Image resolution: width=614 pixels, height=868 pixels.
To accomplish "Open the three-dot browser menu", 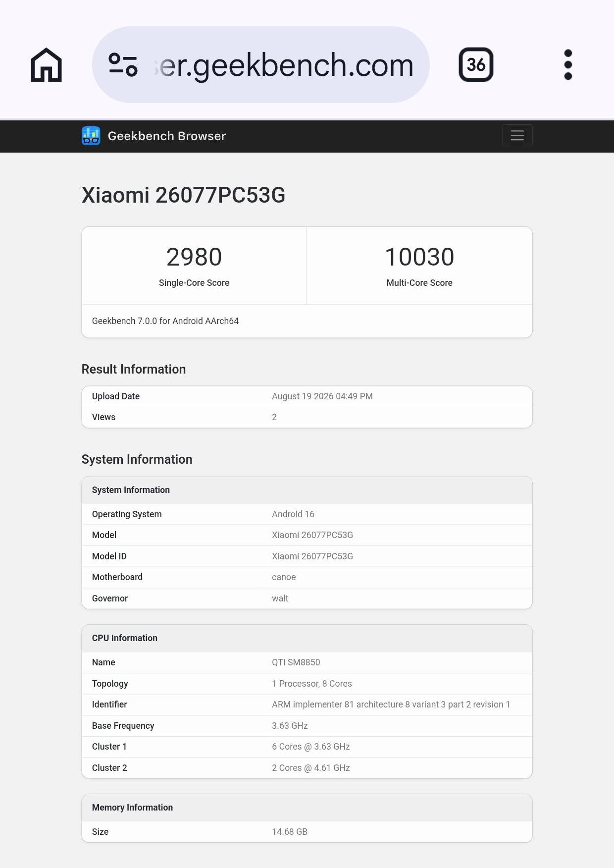I will pyautogui.click(x=568, y=65).
